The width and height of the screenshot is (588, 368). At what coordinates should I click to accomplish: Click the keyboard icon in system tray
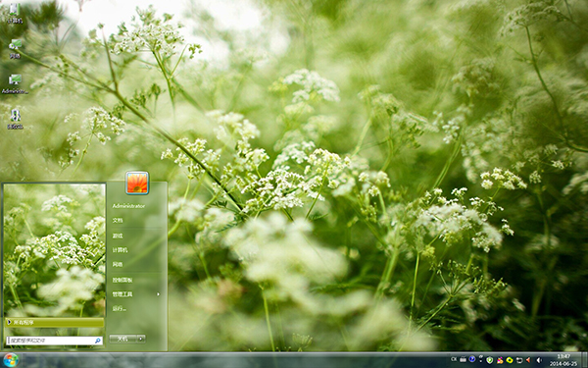464,359
